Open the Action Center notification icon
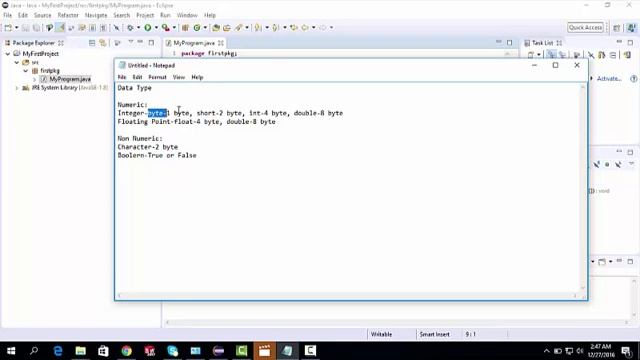This screenshot has width=640, height=360. [627, 351]
